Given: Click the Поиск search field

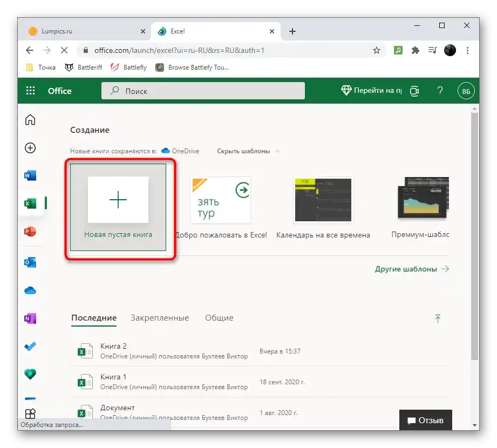Looking at the screenshot, I should (203, 91).
